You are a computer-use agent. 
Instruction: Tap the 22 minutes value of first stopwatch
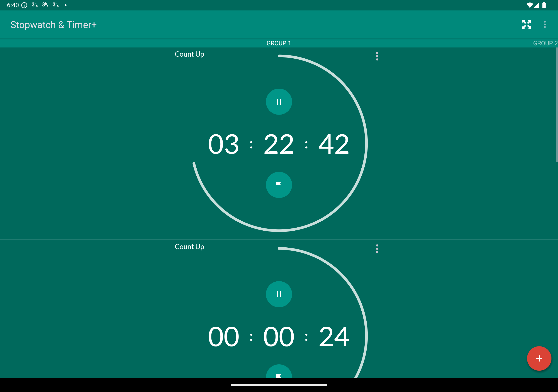click(x=279, y=144)
